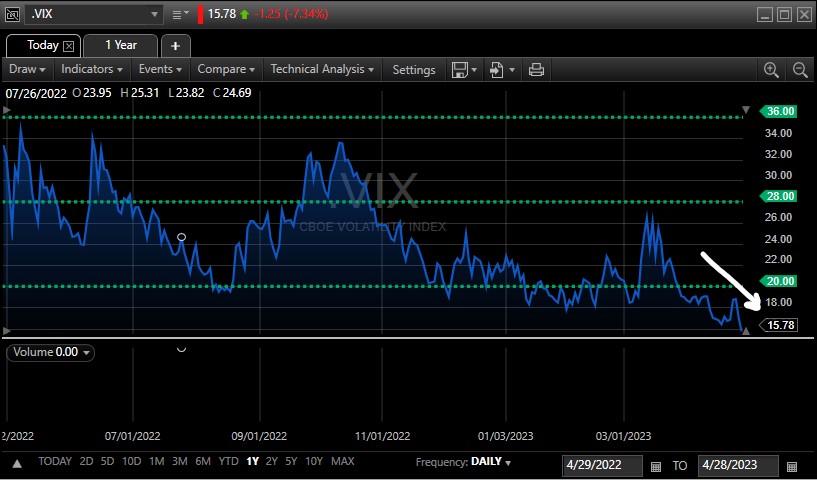This screenshot has height=480, width=817.
Task: Open start date calendar picker
Action: pyautogui.click(x=656, y=466)
